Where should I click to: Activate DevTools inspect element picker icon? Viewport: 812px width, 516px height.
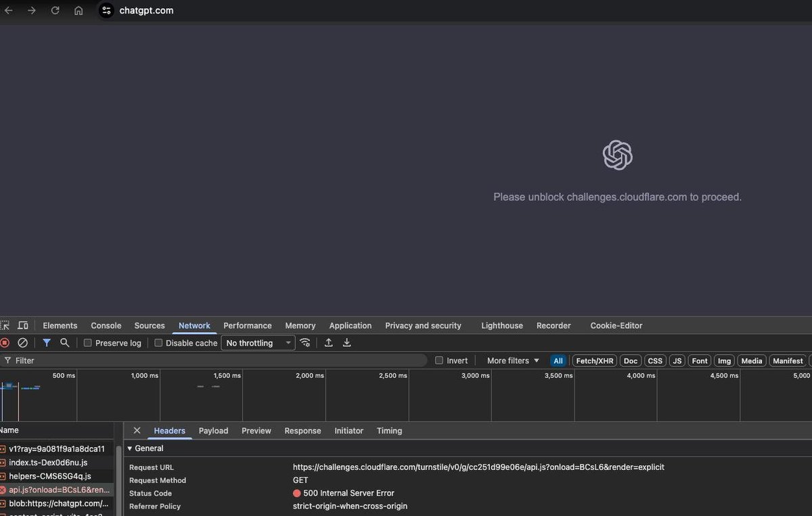[x=5, y=325]
